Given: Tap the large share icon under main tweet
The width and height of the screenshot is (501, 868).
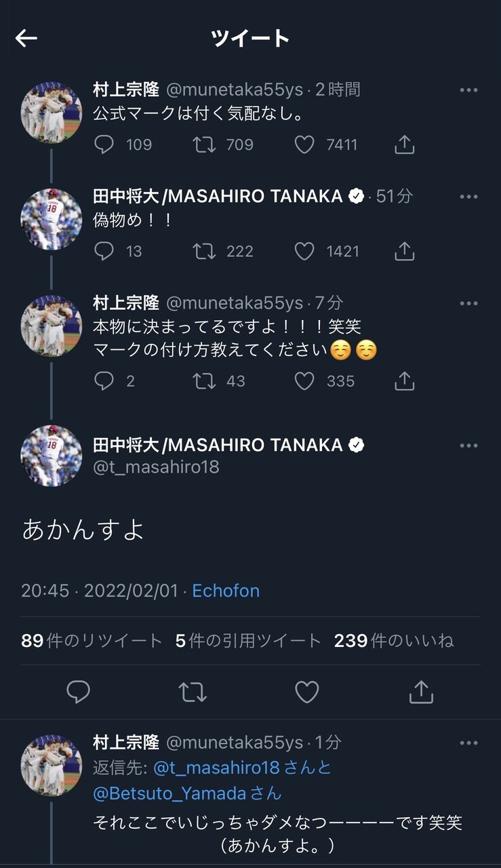Looking at the screenshot, I should click(421, 691).
